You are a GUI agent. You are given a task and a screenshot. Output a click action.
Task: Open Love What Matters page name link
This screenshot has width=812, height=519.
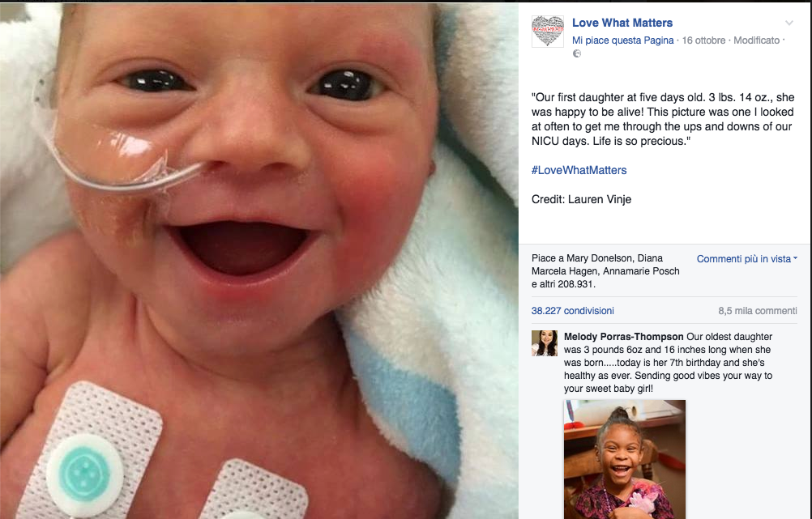(x=622, y=23)
